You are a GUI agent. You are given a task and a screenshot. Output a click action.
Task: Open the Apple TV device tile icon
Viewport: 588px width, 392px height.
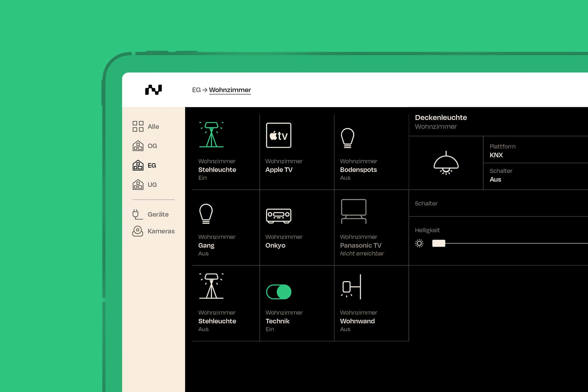(x=279, y=135)
